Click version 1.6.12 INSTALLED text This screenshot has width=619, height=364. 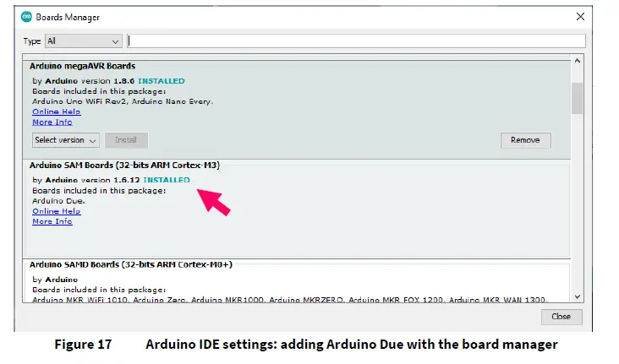tap(135, 180)
